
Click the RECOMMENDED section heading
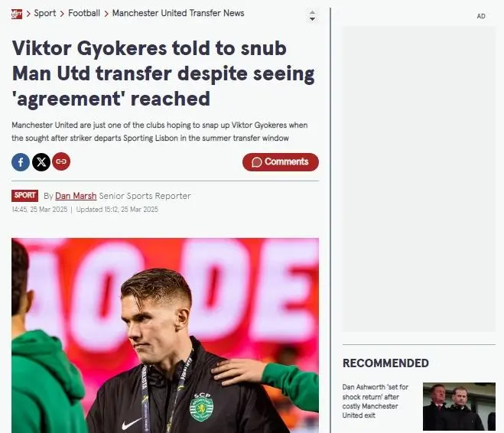click(x=385, y=363)
